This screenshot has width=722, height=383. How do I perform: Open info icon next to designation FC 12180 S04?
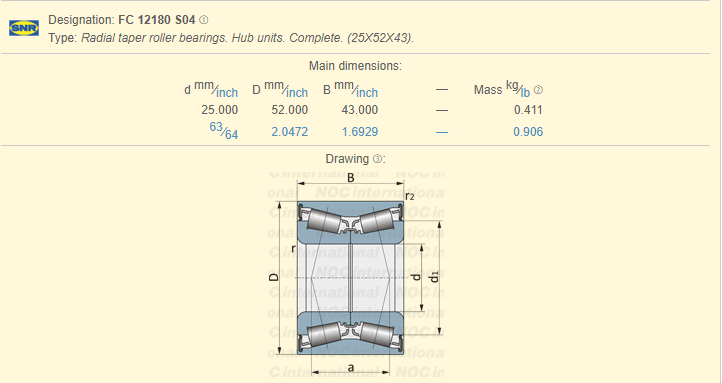tap(204, 20)
